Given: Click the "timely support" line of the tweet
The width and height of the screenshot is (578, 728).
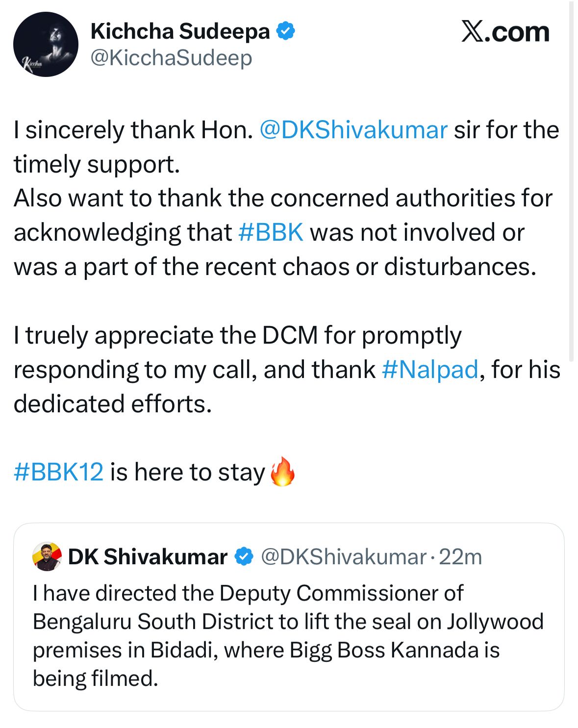Looking at the screenshot, I should coord(97,165).
